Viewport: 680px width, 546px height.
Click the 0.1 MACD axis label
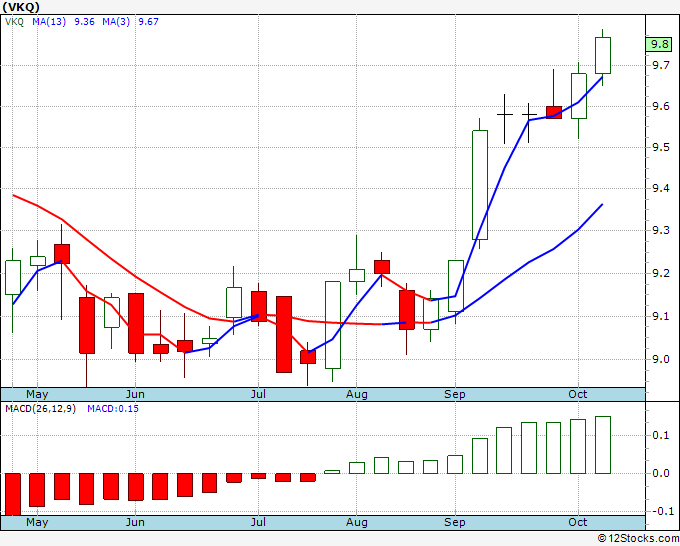click(660, 435)
